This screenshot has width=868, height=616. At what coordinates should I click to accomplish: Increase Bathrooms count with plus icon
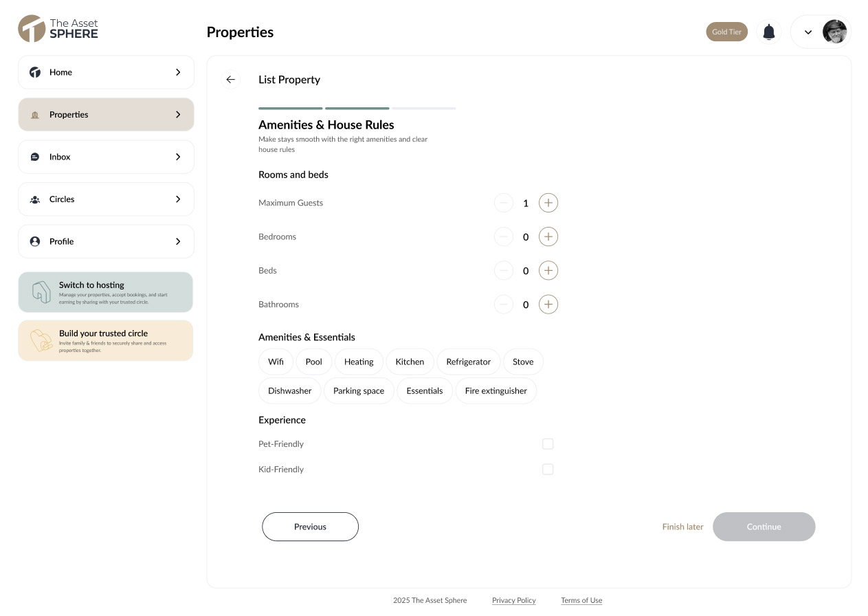[x=548, y=304]
